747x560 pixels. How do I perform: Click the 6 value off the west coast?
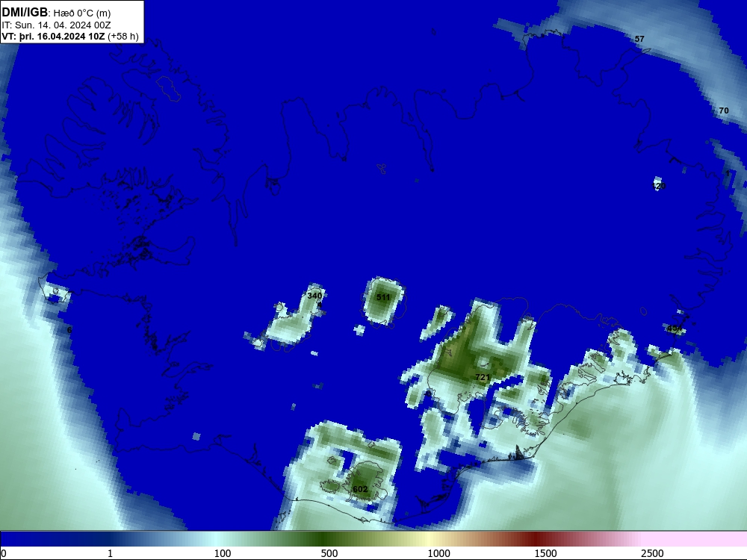click(69, 330)
